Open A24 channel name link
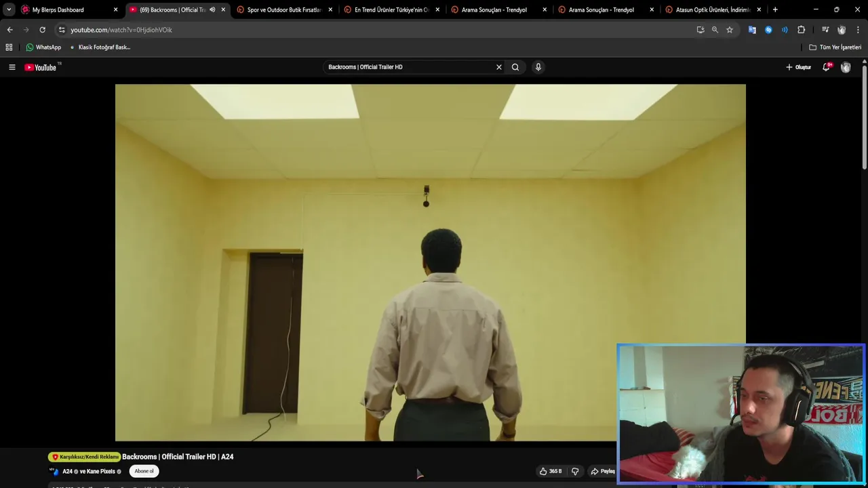 [x=68, y=471]
